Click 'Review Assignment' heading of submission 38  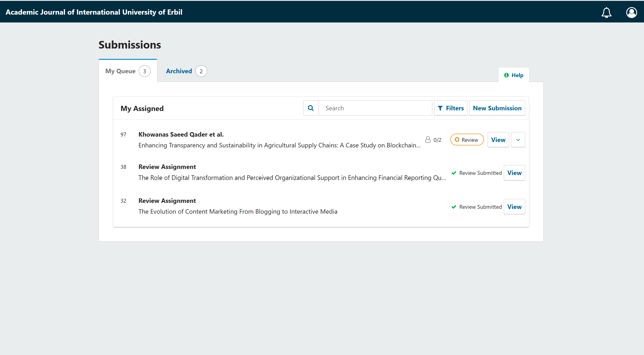tap(167, 167)
